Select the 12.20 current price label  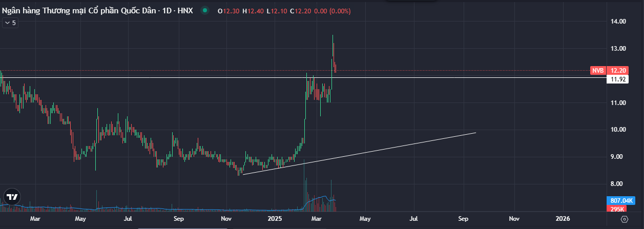point(617,70)
